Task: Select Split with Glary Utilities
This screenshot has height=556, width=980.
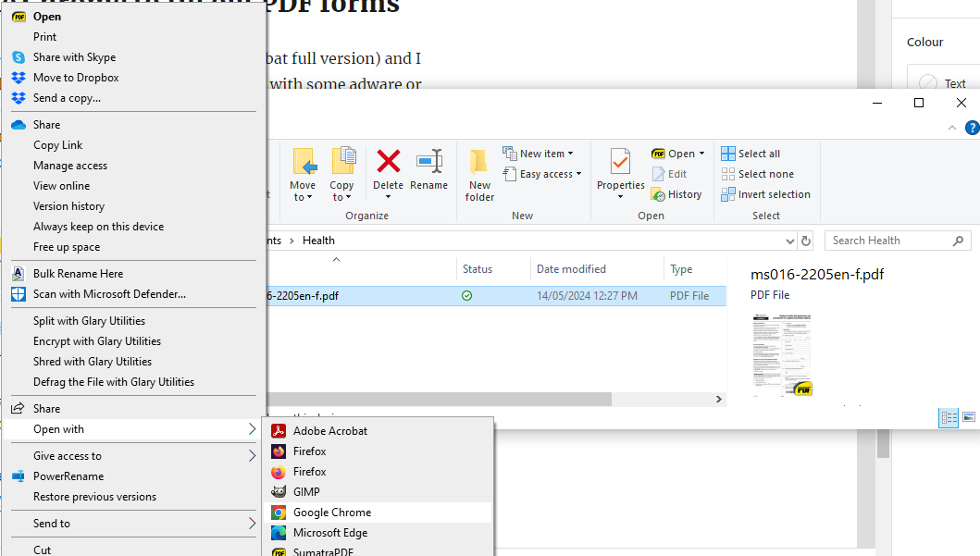Action: click(133, 321)
